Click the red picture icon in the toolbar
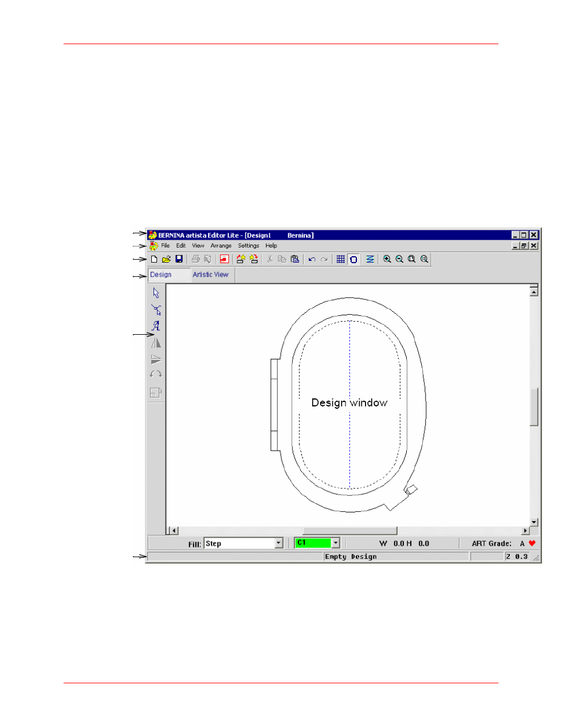Image resolution: width=562 pixels, height=728 pixels. [x=224, y=259]
